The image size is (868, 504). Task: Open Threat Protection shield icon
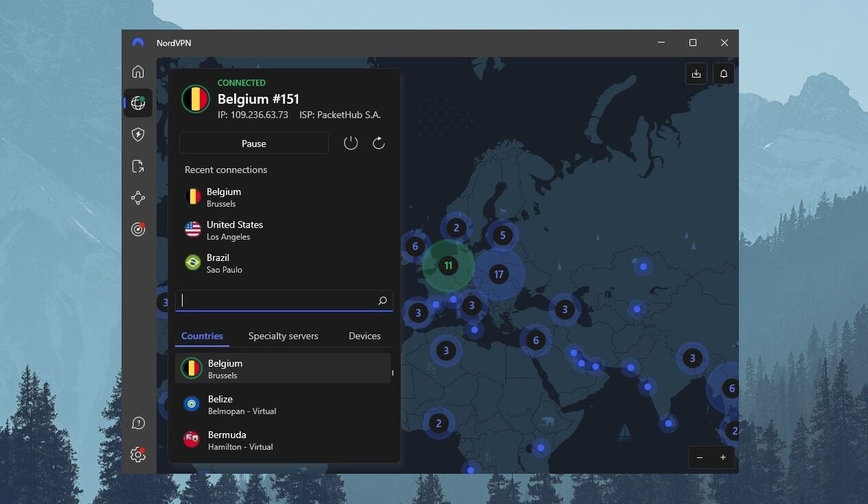pos(138,135)
